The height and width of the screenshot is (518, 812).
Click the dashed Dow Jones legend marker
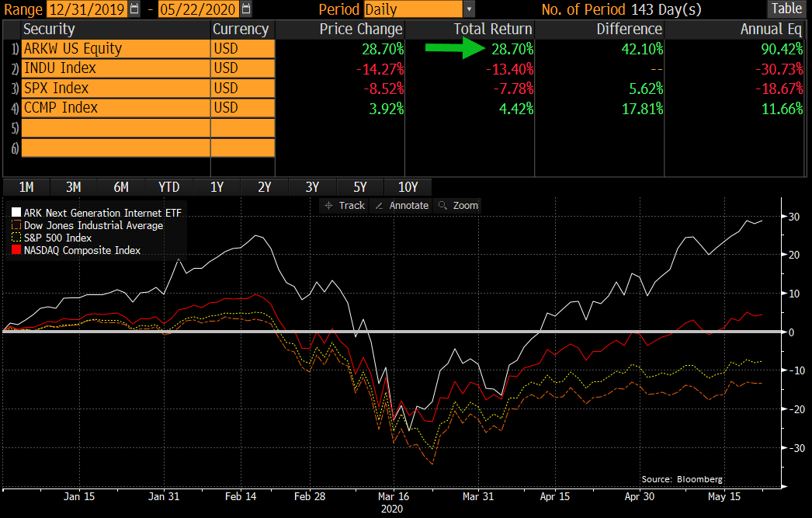[x=16, y=225]
